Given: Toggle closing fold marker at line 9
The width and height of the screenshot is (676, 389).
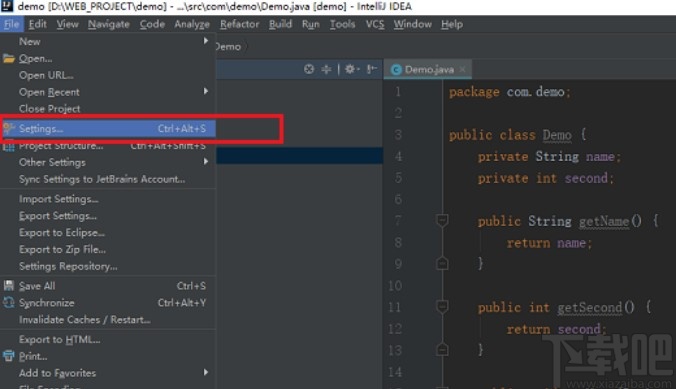Looking at the screenshot, I should click(x=442, y=263).
